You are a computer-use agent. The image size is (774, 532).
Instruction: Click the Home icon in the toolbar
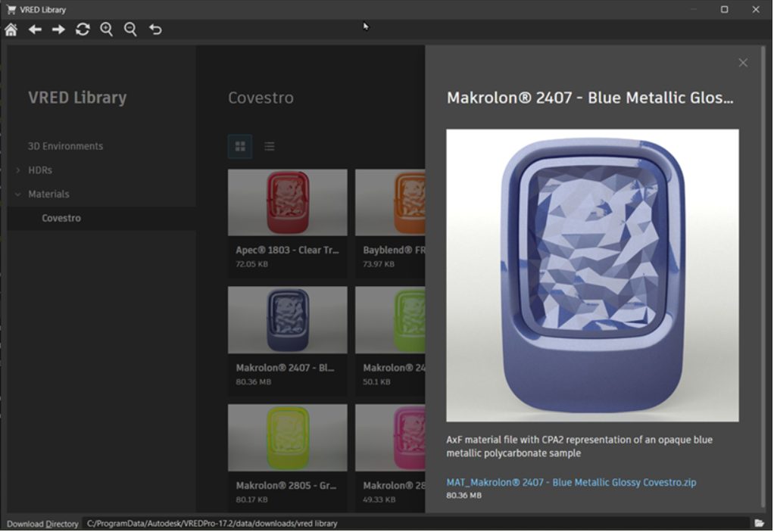tap(11, 30)
